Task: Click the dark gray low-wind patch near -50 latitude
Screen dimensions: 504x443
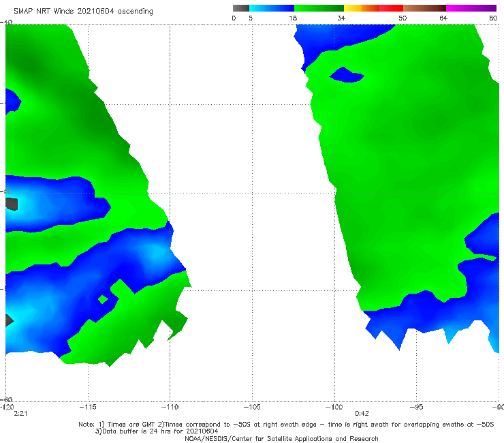Action: [12, 204]
